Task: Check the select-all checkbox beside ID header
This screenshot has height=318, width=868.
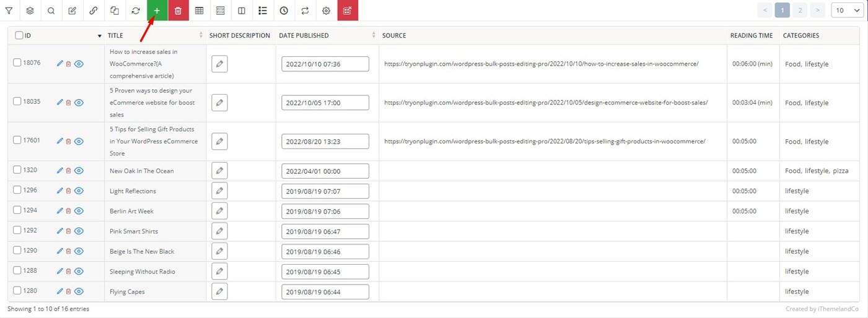Action: click(19, 35)
